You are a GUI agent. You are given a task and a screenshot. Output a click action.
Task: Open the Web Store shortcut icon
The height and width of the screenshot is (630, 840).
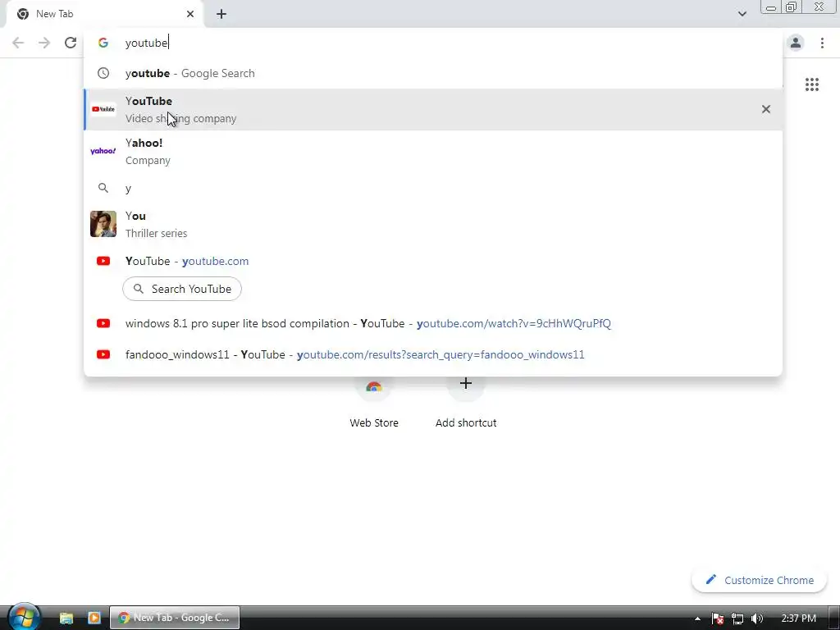(374, 386)
